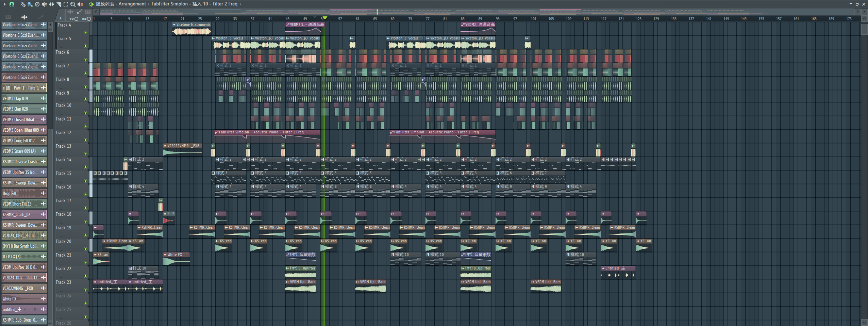Open the arrow after Filter 2 Freq
This screenshot has width=868, height=326.
pos(240,4)
